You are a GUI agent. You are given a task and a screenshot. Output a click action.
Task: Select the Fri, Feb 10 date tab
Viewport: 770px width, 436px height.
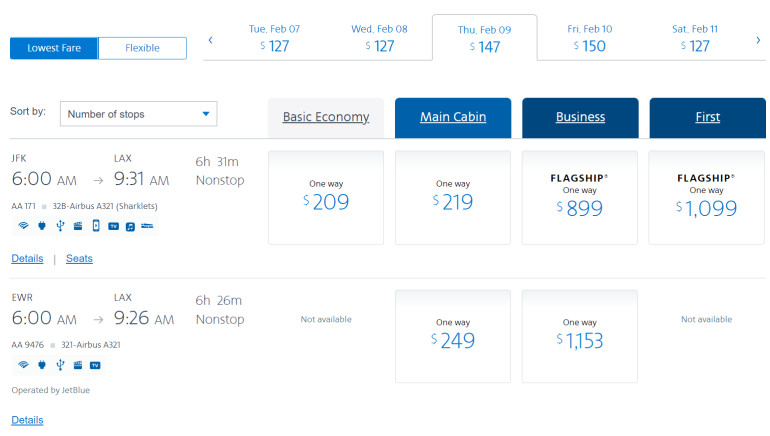(x=590, y=38)
